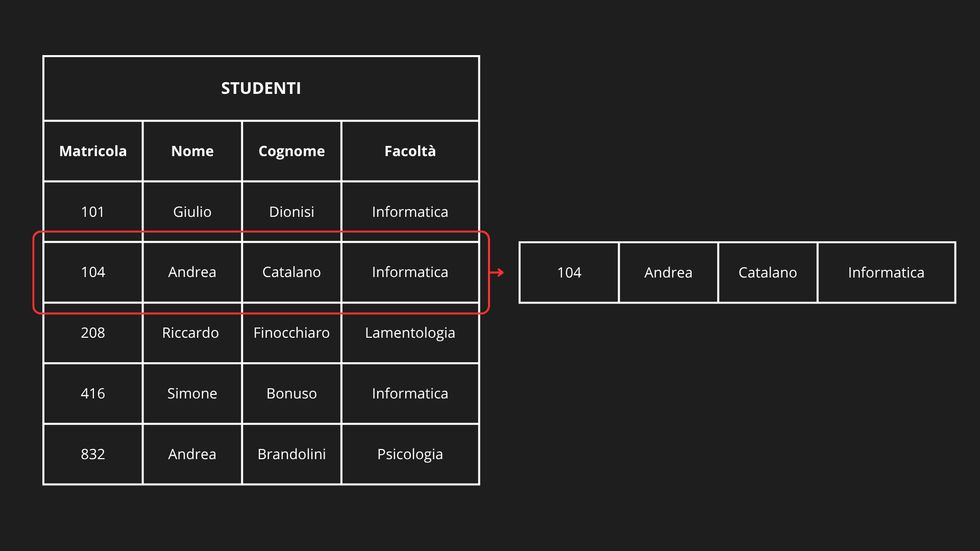Click the Psicologia faculty cell
Screen dimensions: 980x551
click(410, 454)
